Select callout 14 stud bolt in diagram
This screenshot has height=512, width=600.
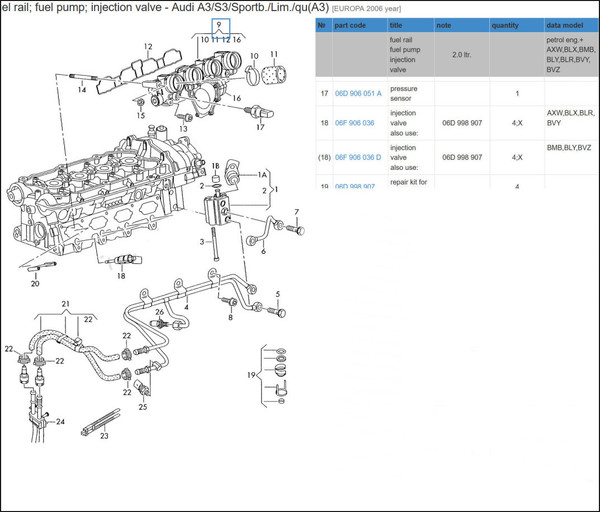(x=82, y=90)
